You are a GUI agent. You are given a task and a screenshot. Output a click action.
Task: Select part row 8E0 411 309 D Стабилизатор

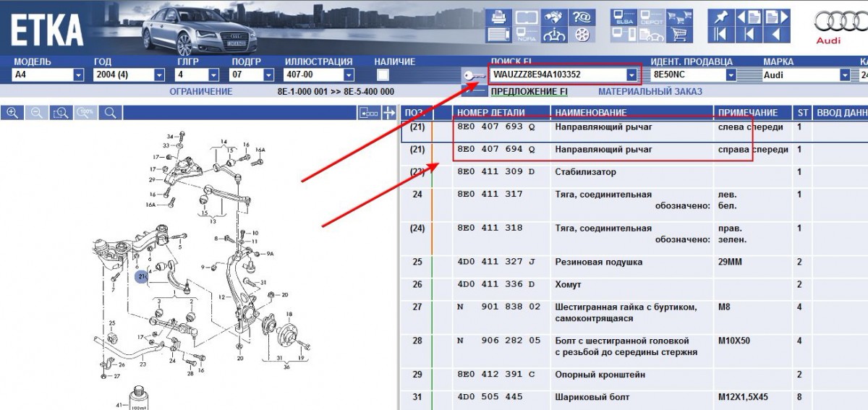pyautogui.click(x=586, y=172)
